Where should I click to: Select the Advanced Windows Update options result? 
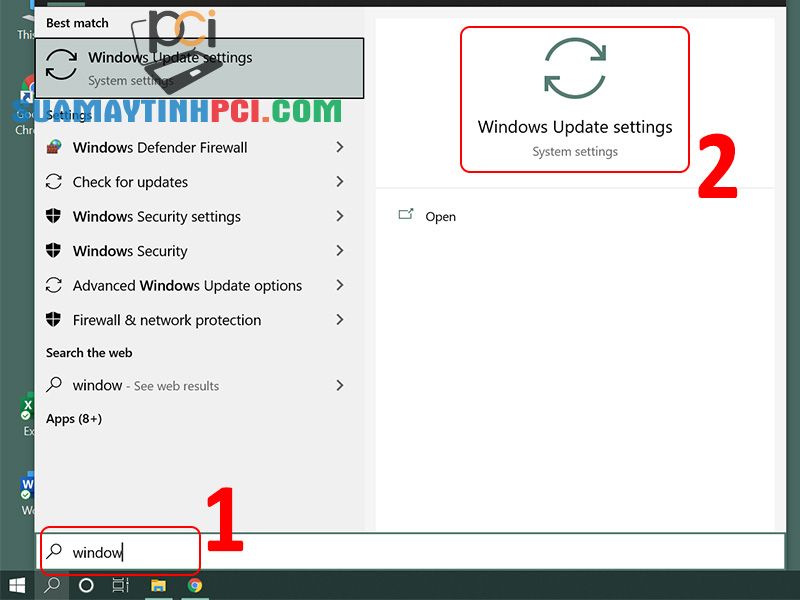186,285
